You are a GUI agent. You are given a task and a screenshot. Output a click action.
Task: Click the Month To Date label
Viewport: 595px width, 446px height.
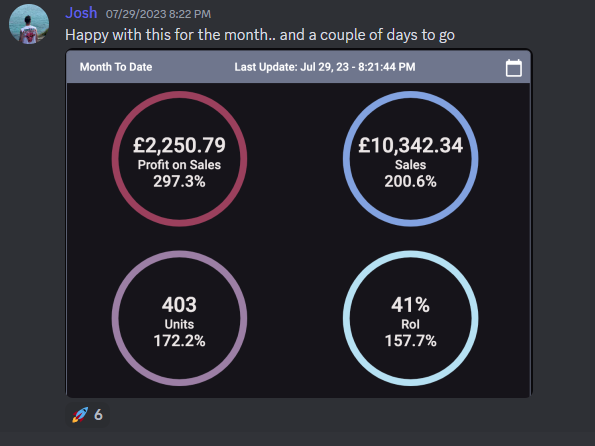tap(116, 67)
